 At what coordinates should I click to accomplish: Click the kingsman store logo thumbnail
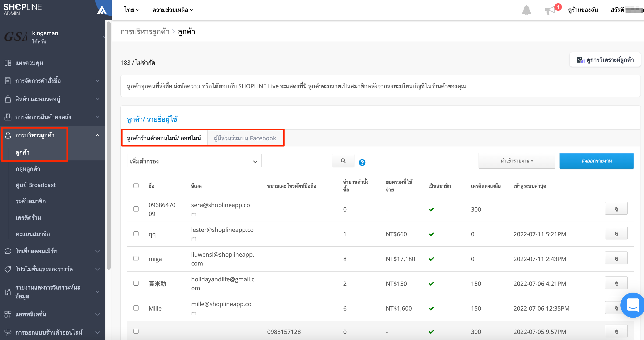tap(15, 37)
